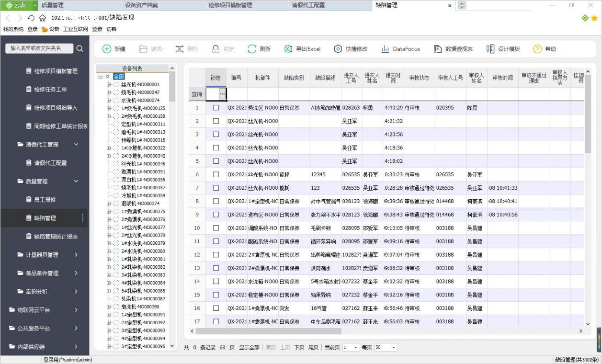
Task: Click the 我的系统 bookmark link
Action: tap(13, 29)
